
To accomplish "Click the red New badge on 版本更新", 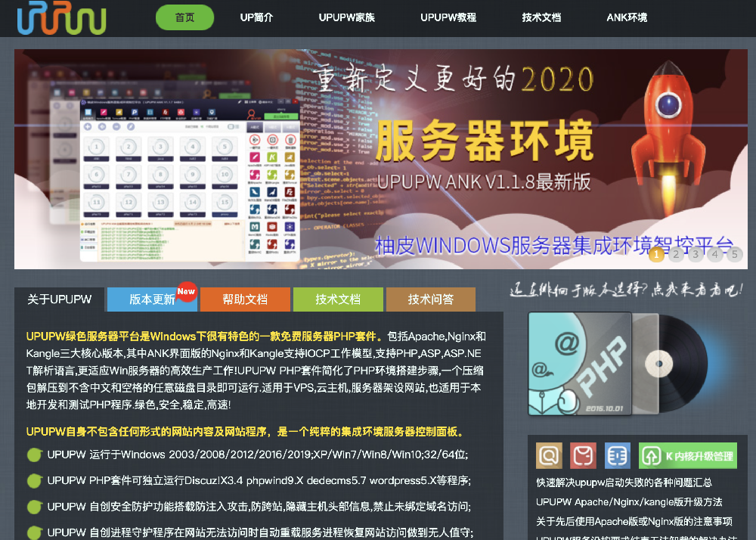I will tap(186, 291).
